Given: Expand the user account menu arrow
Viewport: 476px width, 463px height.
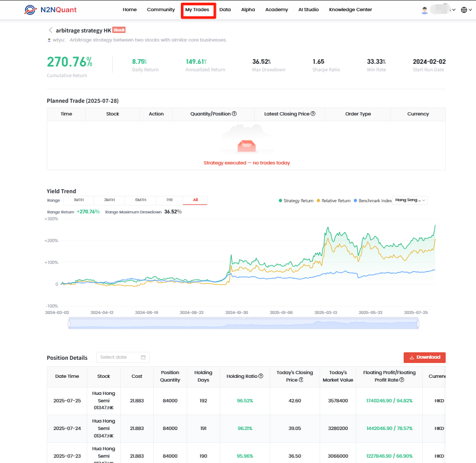Looking at the screenshot, I should [x=454, y=10].
